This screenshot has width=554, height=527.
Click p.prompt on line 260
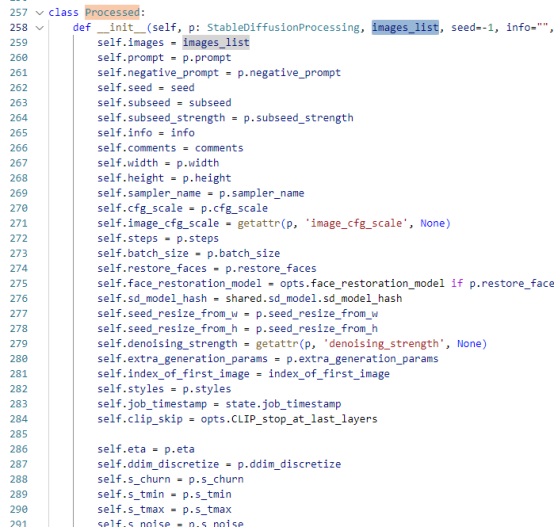pyautogui.click(x=207, y=58)
